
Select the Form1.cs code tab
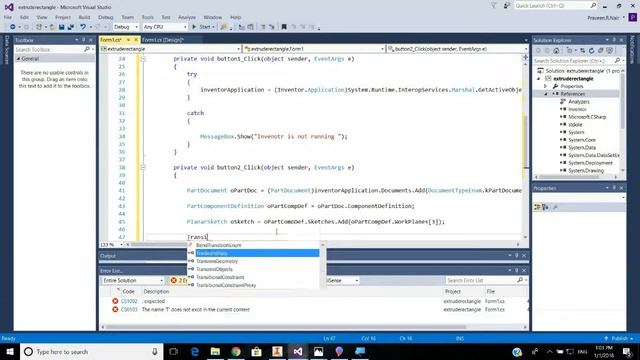(x=111, y=40)
